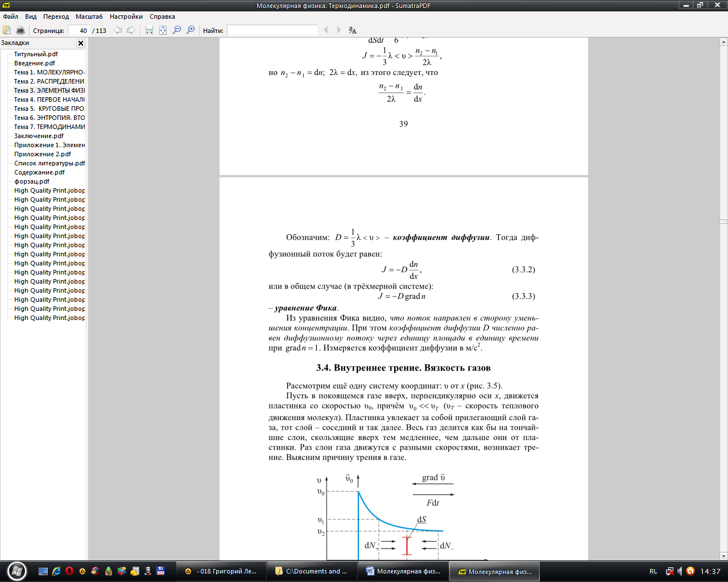Find next match arrow

pos(339,30)
